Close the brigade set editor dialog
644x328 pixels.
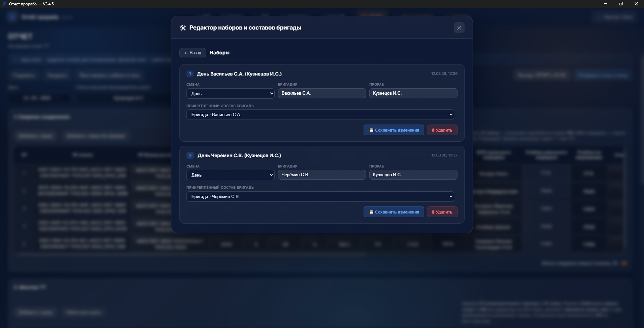pyautogui.click(x=459, y=28)
